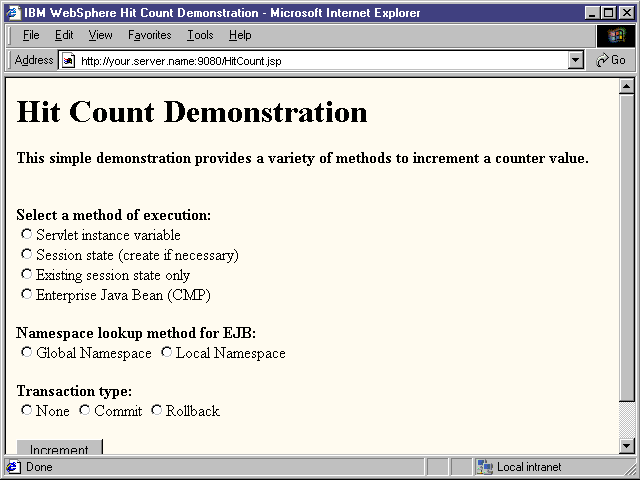Minimize the Internet Explorer window

click(593, 13)
